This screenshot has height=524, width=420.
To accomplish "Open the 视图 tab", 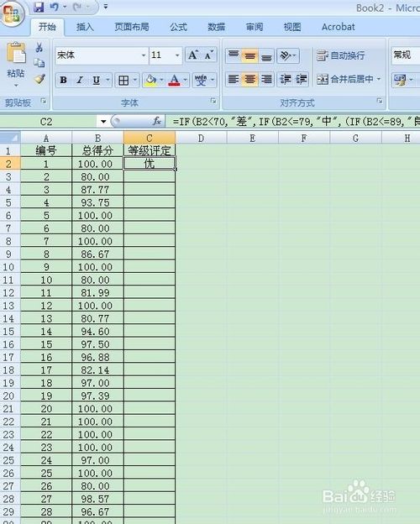I will pyautogui.click(x=292, y=27).
